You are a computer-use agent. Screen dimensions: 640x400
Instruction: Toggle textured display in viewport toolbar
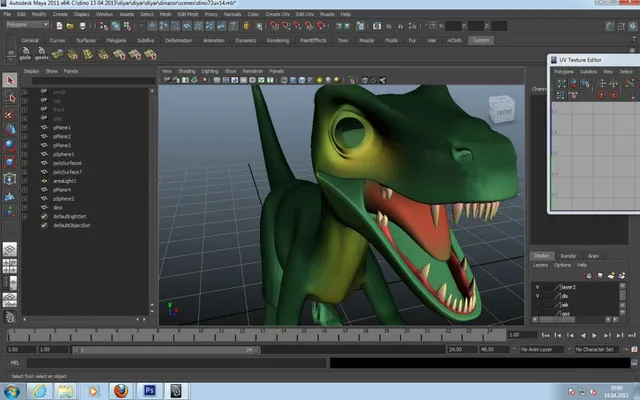coord(311,80)
